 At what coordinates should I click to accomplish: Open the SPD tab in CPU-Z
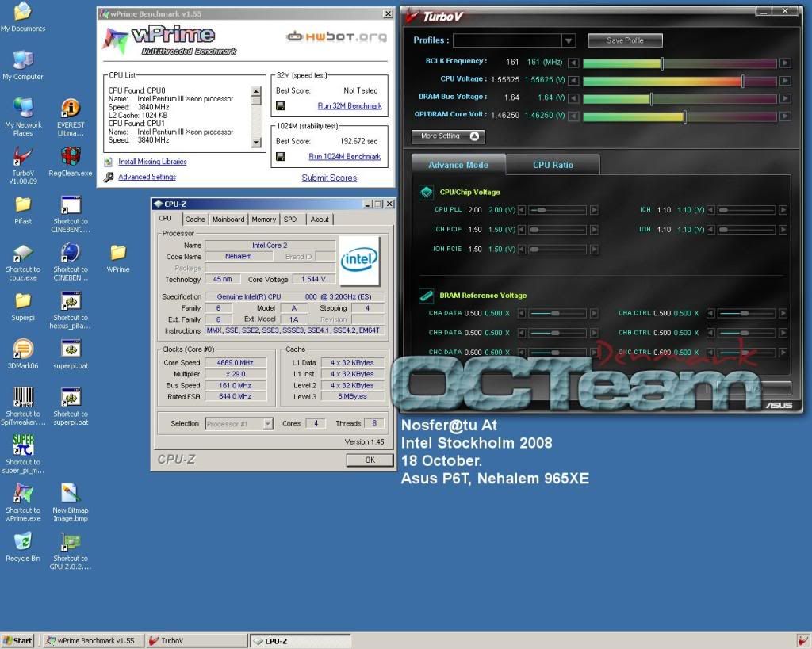point(290,219)
